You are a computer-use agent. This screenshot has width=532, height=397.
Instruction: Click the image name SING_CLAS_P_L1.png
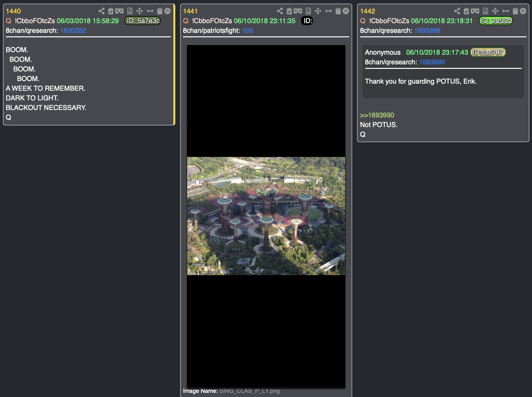(250, 391)
